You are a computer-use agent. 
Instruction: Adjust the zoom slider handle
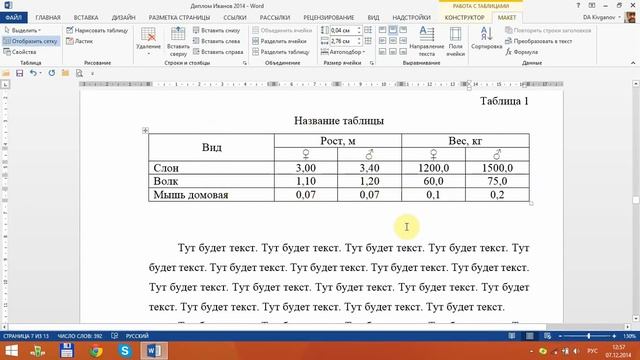(x=589, y=336)
